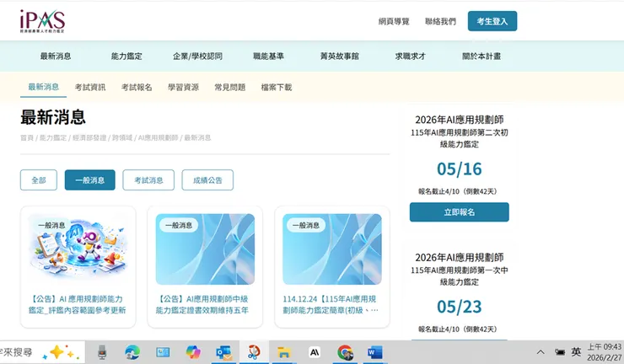Click the 英 input method indicator
This screenshot has width=624, height=364.
tap(576, 352)
